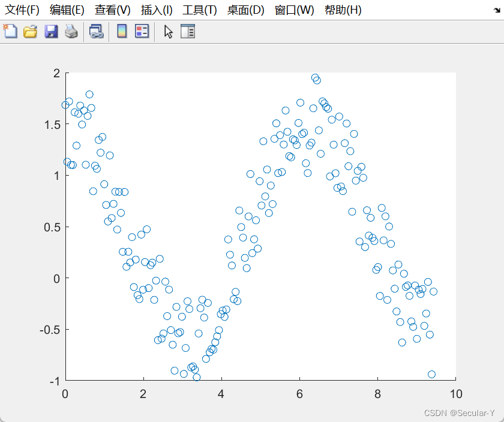Open the 窗口(W) menu
Screen dimensions: 504x422
294,10
